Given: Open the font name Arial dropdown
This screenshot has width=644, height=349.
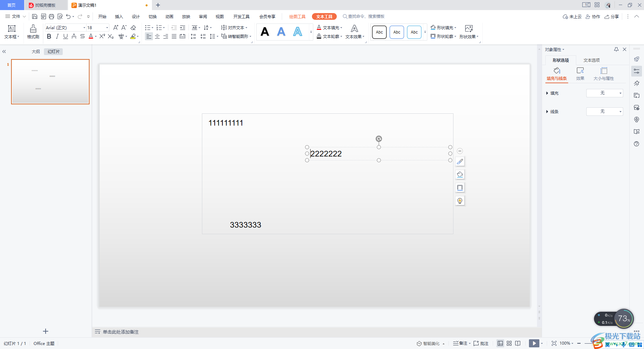Looking at the screenshot, I should [84, 28].
